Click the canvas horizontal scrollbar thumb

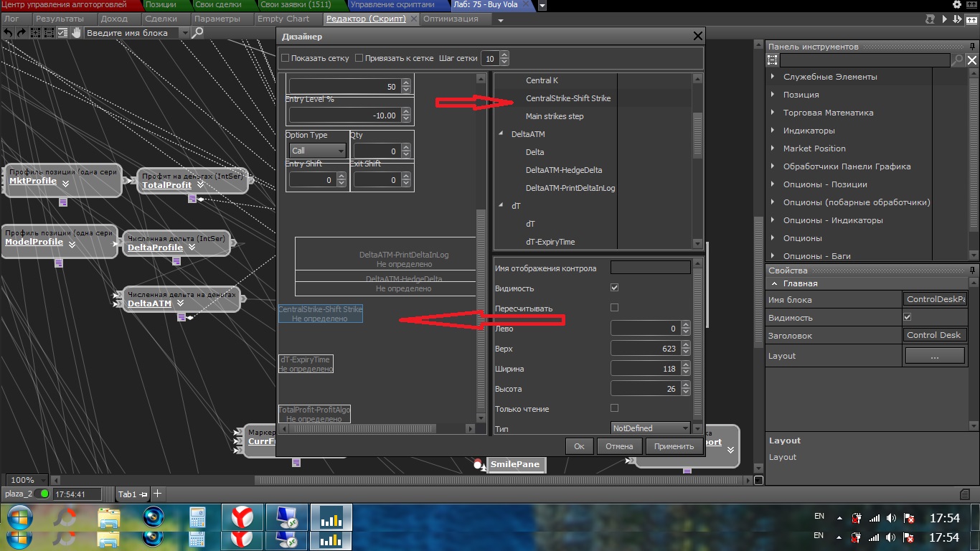[502, 480]
